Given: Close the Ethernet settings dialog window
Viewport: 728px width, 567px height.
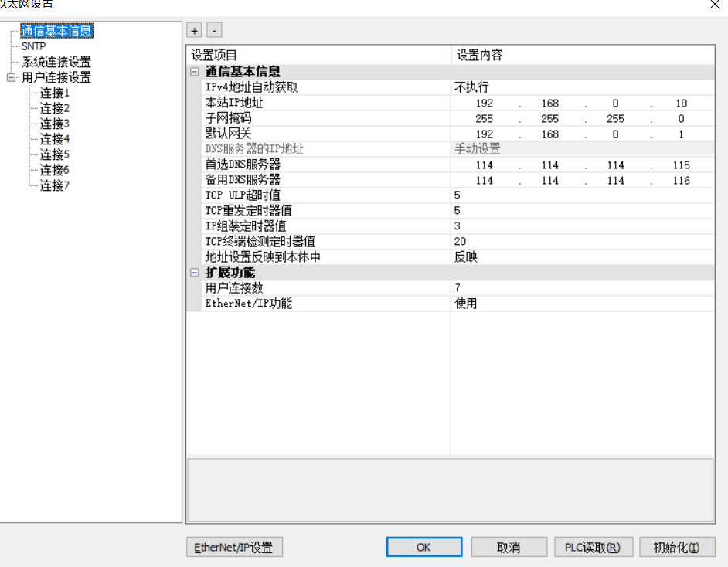Looking at the screenshot, I should pos(714,4).
